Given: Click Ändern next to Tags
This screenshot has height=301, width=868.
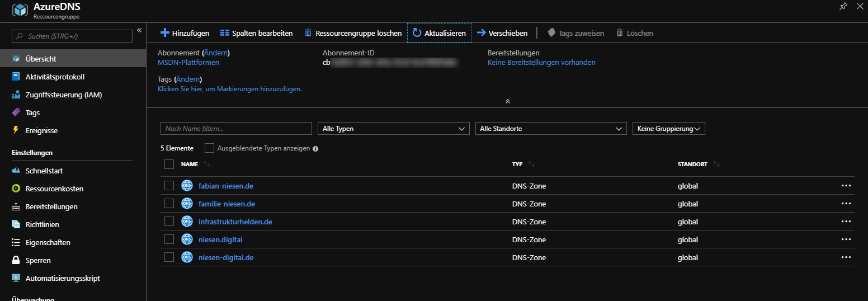Looking at the screenshot, I should pyautogui.click(x=188, y=79).
